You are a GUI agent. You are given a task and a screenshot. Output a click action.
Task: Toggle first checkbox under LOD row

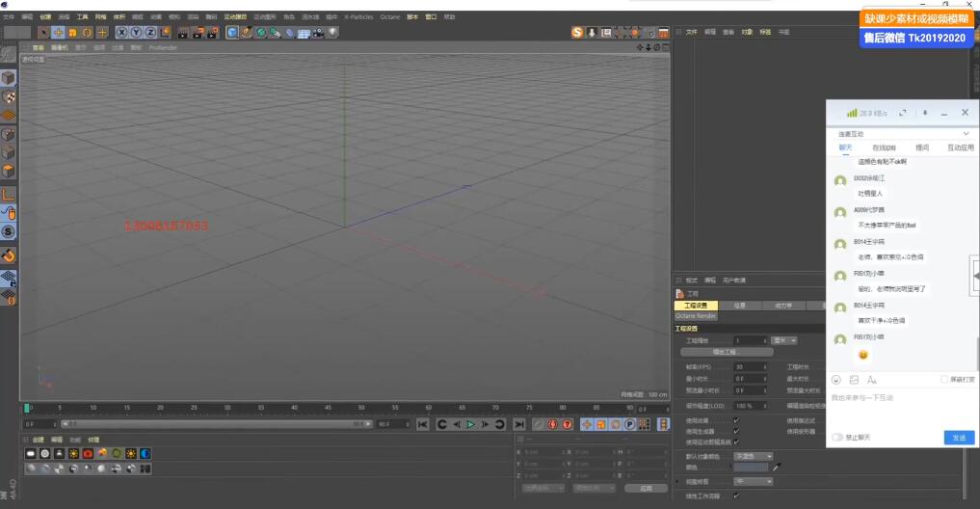click(x=737, y=421)
